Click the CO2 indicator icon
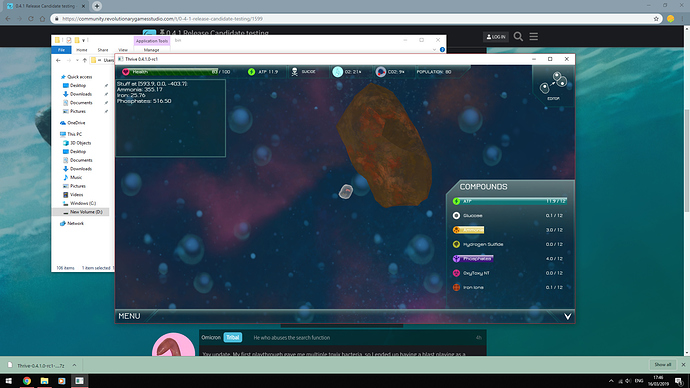690x388 pixels. point(381,72)
